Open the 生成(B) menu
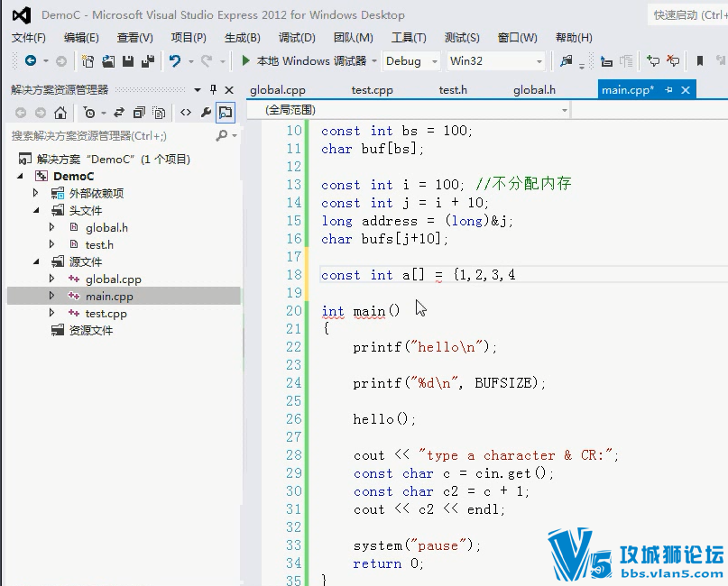 [x=243, y=38]
